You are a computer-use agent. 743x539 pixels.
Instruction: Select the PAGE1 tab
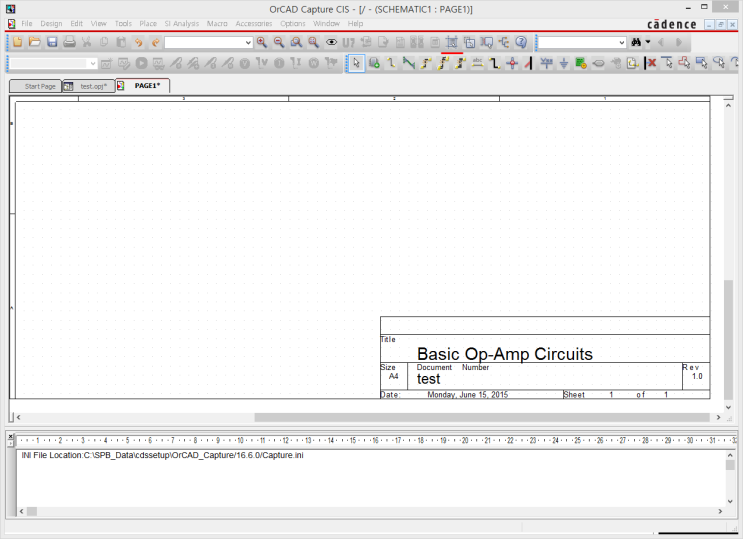tap(143, 86)
